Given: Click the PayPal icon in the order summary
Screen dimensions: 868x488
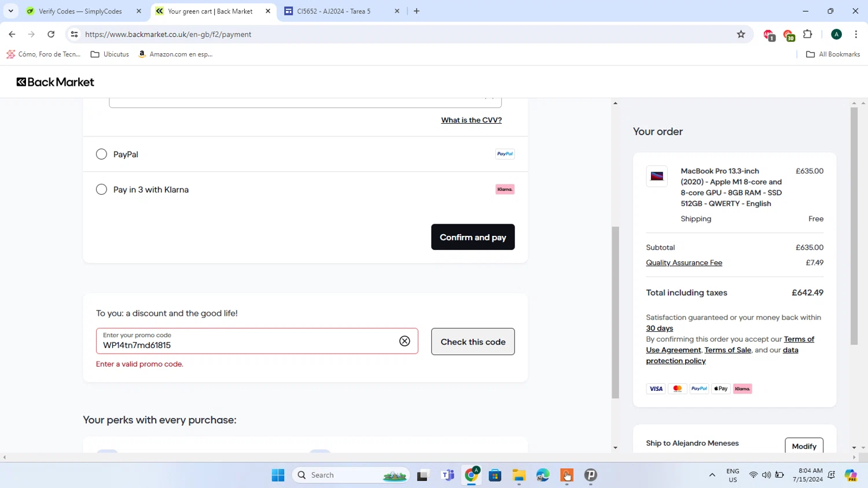Looking at the screenshot, I should pos(699,389).
